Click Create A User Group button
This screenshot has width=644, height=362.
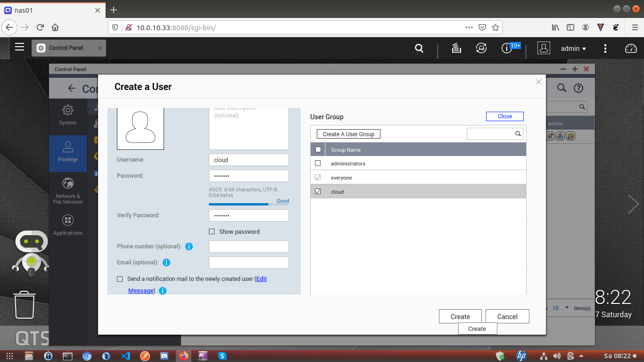tap(348, 134)
